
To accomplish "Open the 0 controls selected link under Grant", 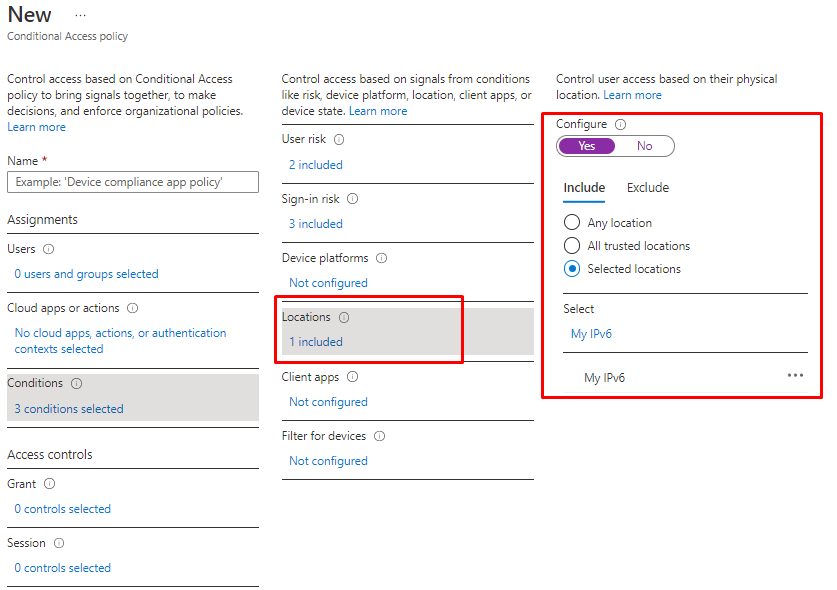I will point(62,509).
